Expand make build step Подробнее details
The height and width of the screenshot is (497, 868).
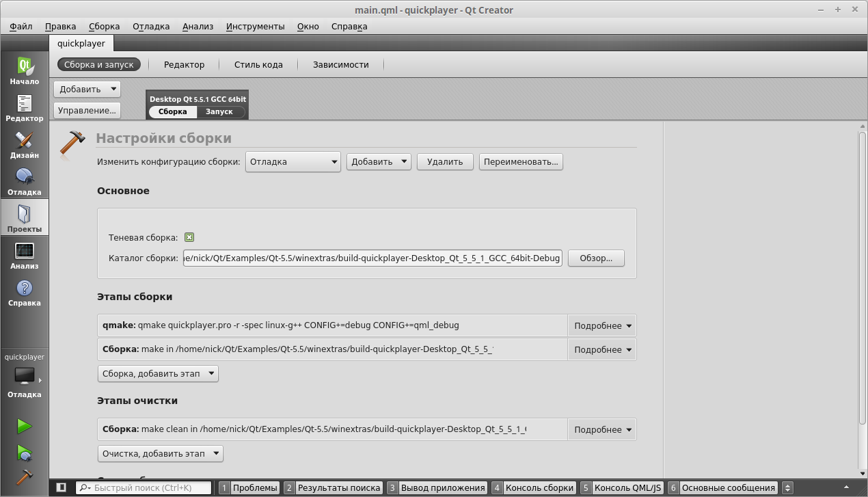click(602, 349)
